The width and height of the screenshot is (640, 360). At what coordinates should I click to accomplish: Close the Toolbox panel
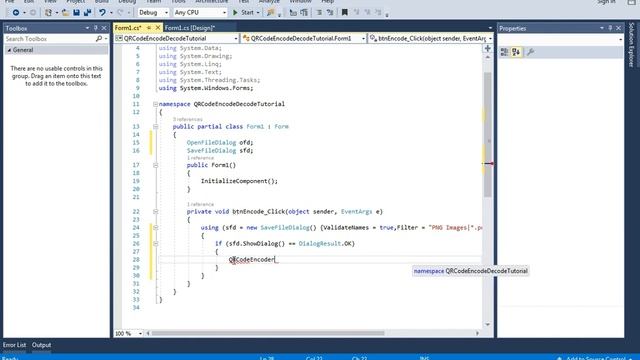[x=104, y=28]
